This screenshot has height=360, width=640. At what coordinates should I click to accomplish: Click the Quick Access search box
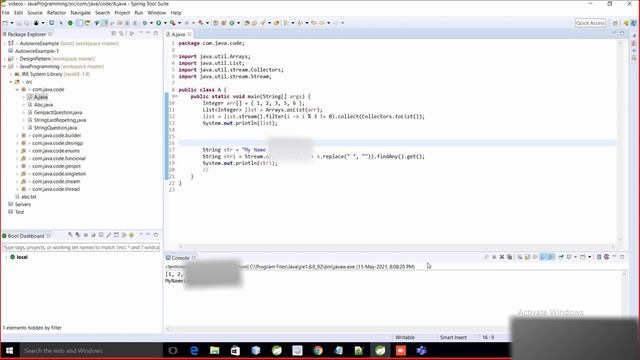click(x=591, y=23)
